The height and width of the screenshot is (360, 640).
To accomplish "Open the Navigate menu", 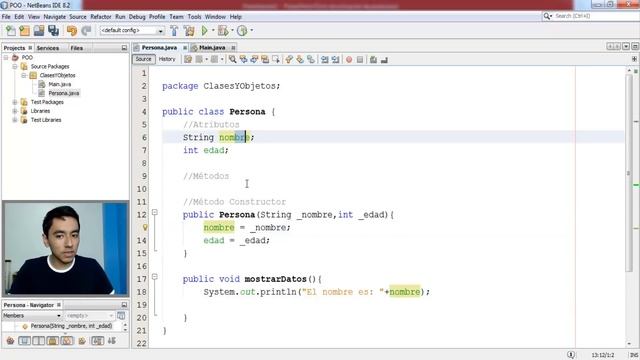I will click(x=55, y=17).
